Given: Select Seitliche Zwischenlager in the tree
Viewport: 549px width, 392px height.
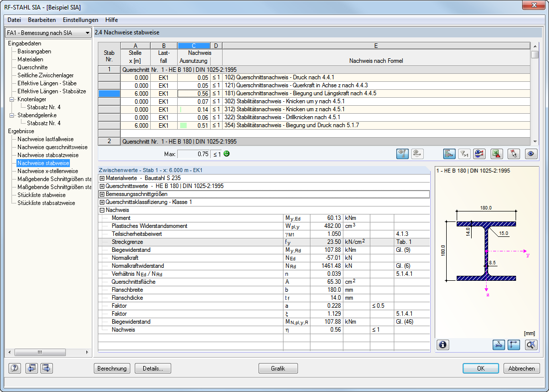Looking at the screenshot, I should tap(45, 75).
